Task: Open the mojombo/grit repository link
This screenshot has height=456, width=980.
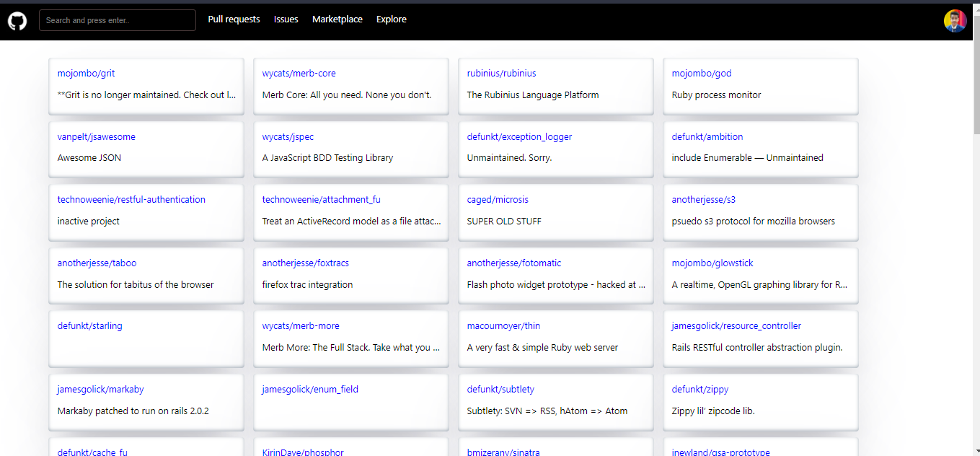Action: click(x=86, y=74)
